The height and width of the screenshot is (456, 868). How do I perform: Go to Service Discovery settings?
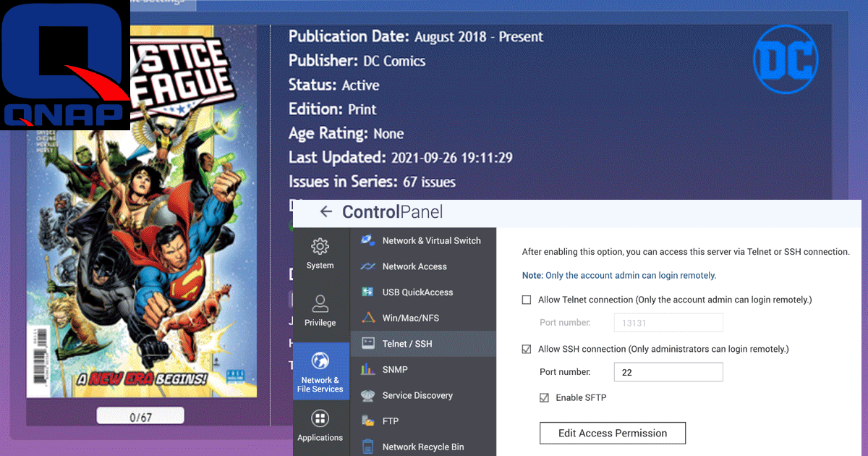click(x=417, y=395)
